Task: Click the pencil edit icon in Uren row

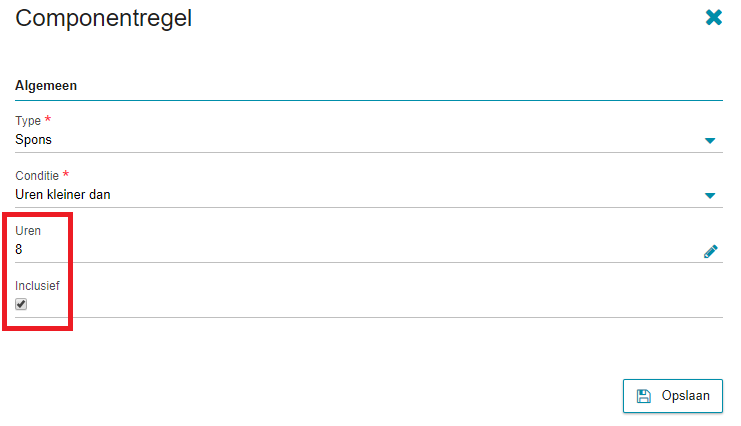Action: 710,251
